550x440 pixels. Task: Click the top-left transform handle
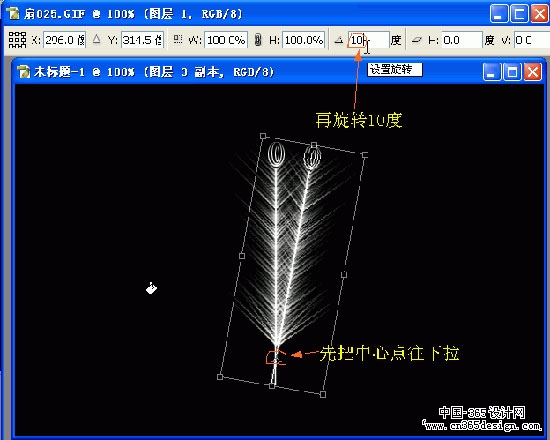(x=263, y=136)
